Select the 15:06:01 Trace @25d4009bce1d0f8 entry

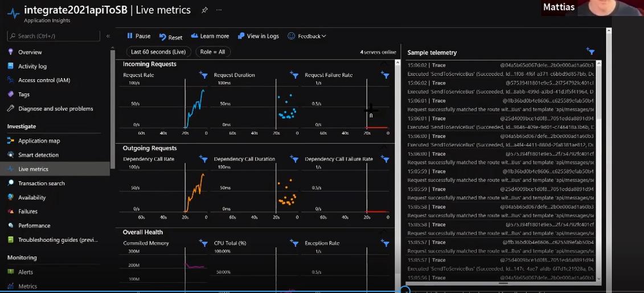tap(500, 123)
